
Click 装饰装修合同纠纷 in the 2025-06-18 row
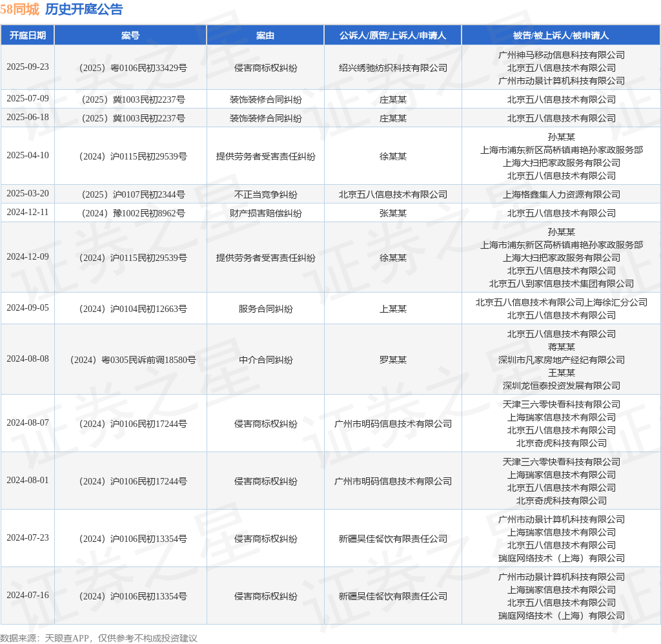coord(265,118)
